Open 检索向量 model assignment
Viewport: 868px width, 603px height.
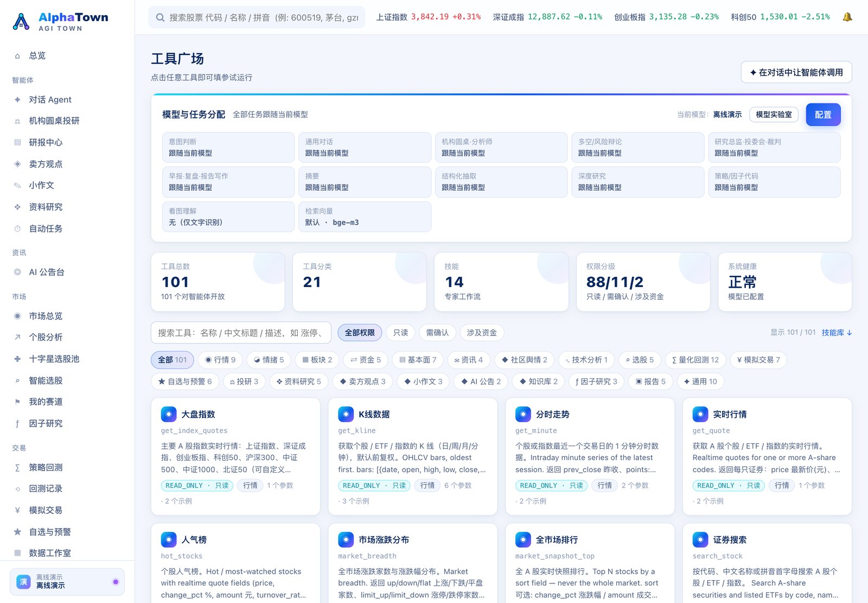click(x=365, y=217)
